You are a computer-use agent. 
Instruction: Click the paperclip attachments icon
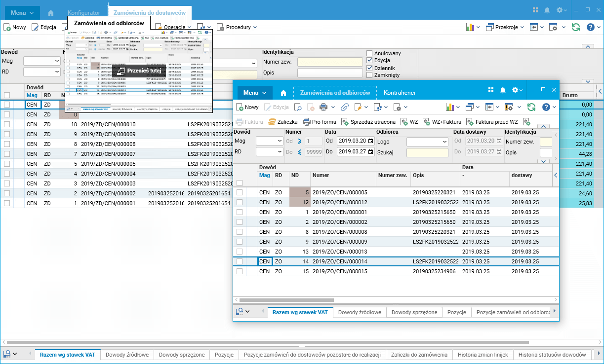coord(344,107)
